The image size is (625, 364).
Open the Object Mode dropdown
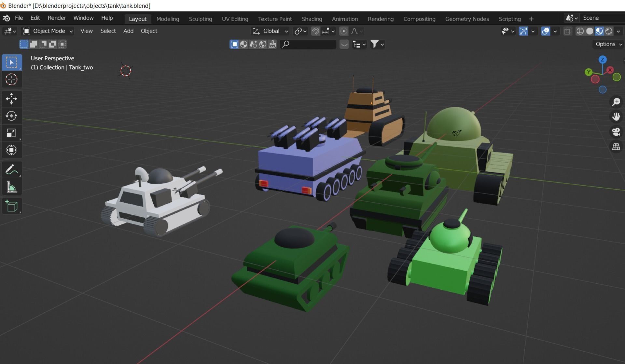point(48,31)
